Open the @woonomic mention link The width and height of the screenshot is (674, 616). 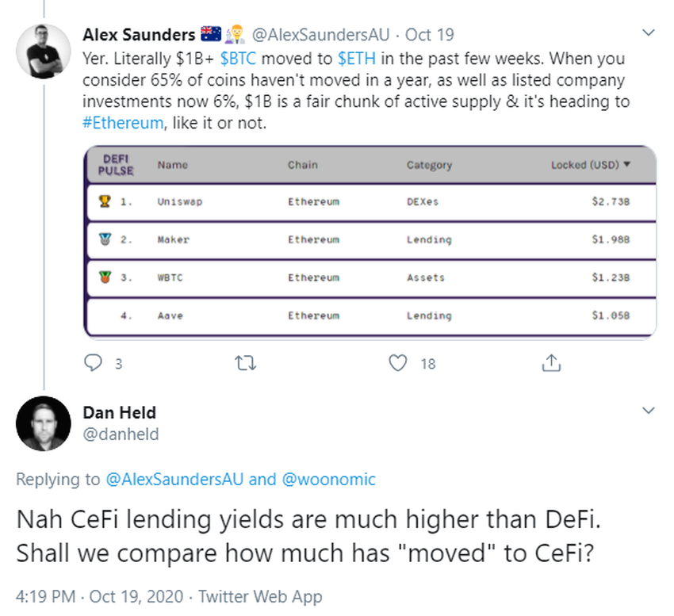click(327, 479)
